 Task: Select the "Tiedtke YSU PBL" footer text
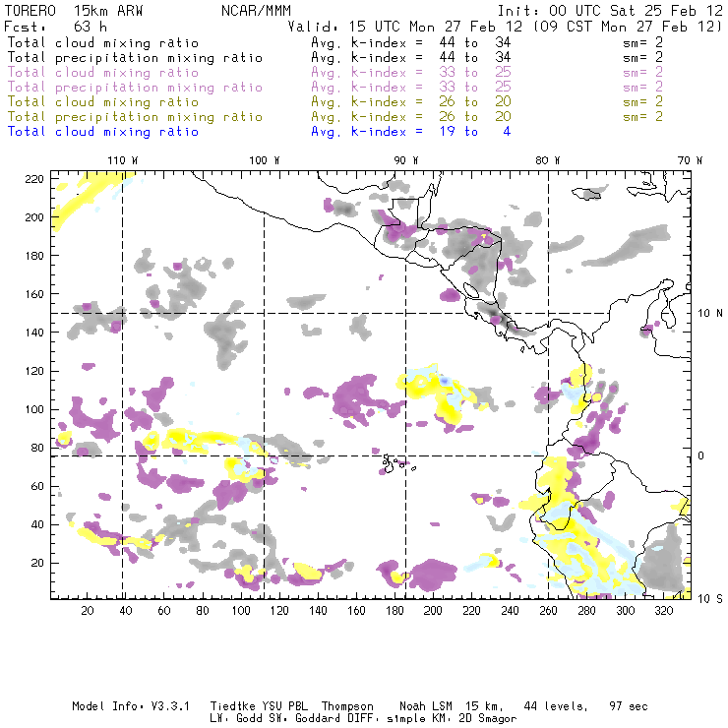(x=259, y=706)
